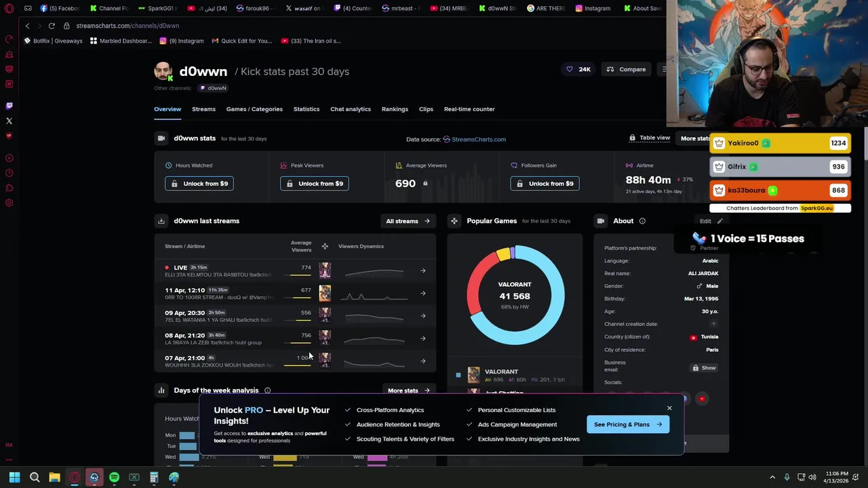Screen dimensions: 868x488
Task: Click the VALORANT game thumbnail in list
Action: [473, 375]
